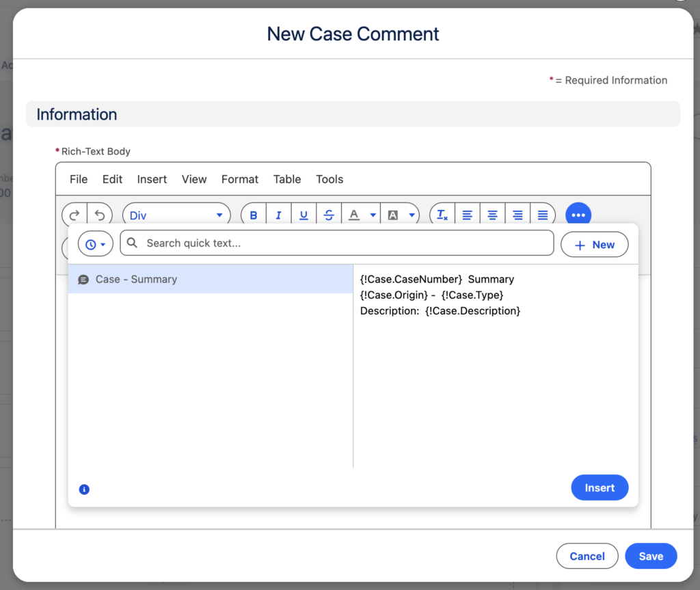
Task: Toggle bold formatting
Action: [253, 214]
